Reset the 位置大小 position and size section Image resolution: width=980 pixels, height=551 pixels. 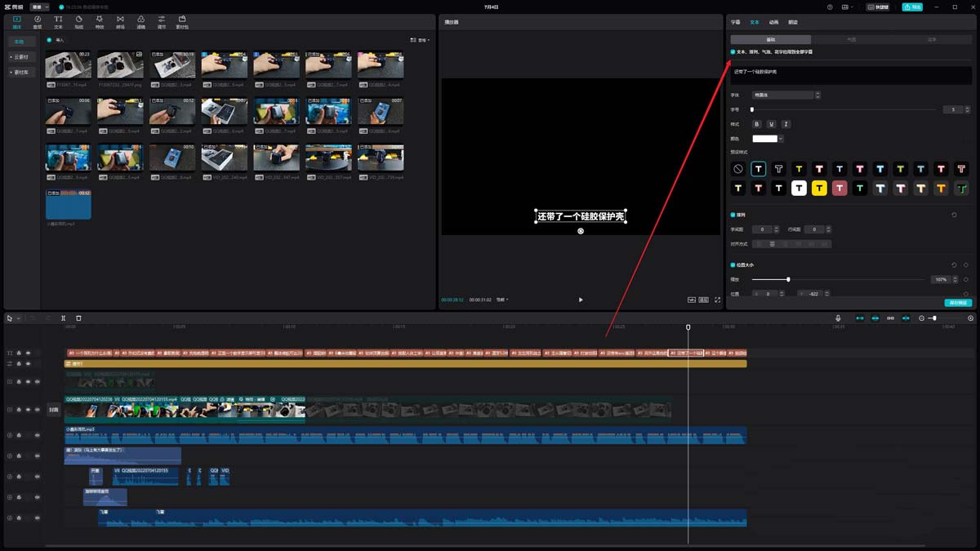pyautogui.click(x=955, y=265)
